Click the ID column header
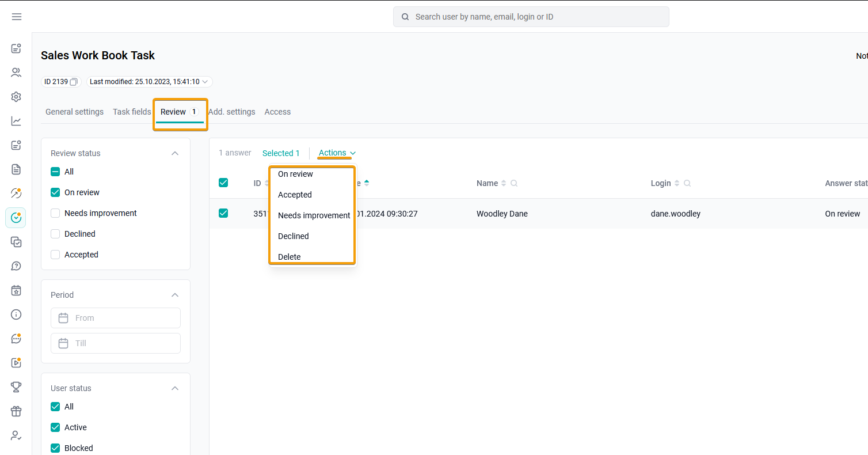868x455 pixels. [257, 183]
